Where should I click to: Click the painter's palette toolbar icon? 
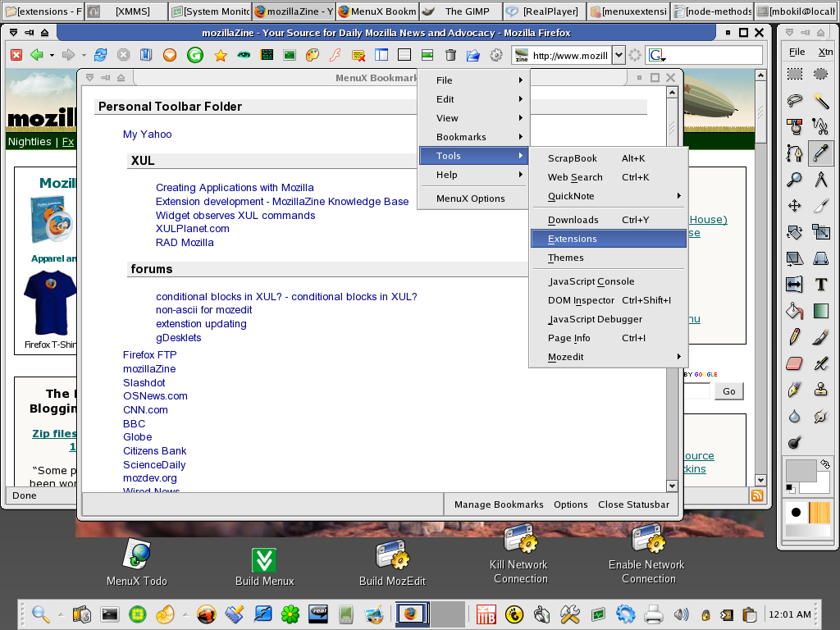click(313, 55)
